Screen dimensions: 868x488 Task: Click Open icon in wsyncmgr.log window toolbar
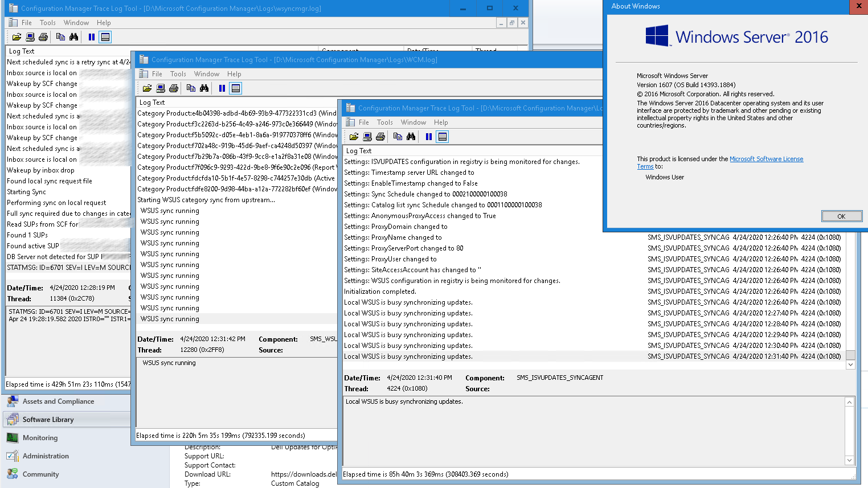coord(17,37)
